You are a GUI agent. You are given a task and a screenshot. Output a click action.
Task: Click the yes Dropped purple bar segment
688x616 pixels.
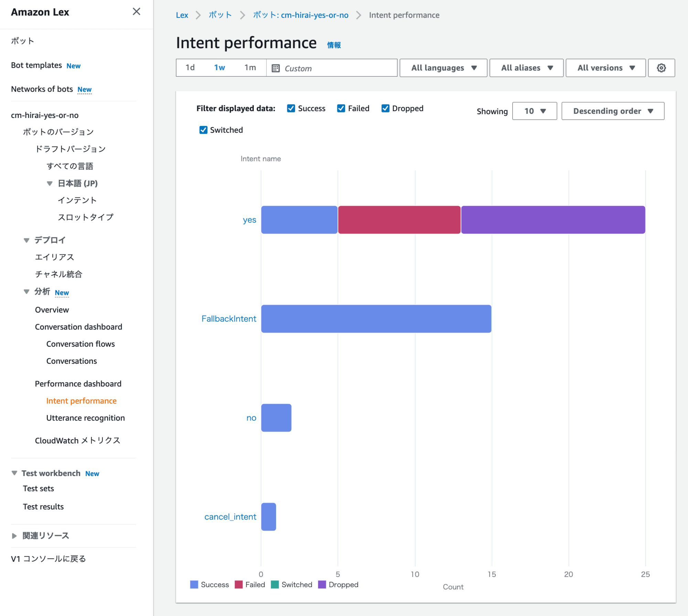pyautogui.click(x=553, y=220)
